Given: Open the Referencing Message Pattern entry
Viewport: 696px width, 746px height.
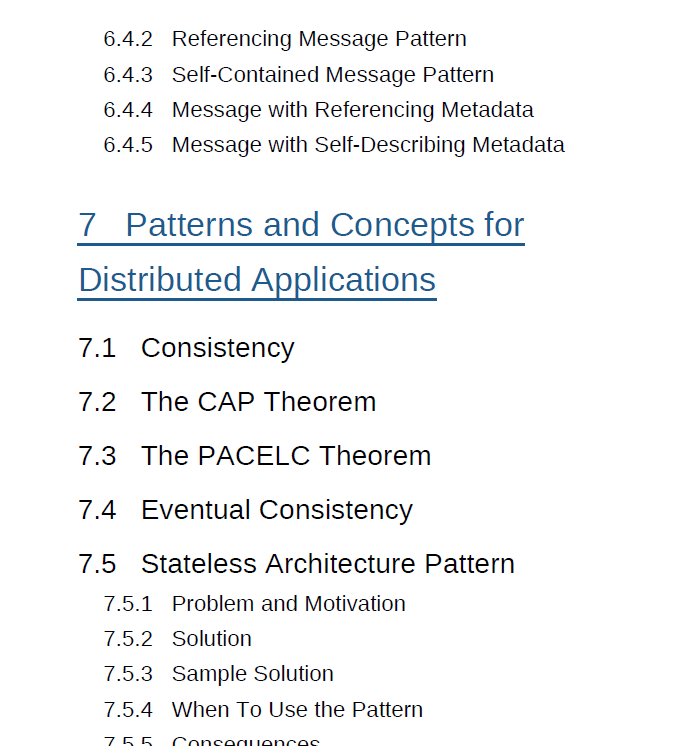Looking at the screenshot, I should (318, 40).
